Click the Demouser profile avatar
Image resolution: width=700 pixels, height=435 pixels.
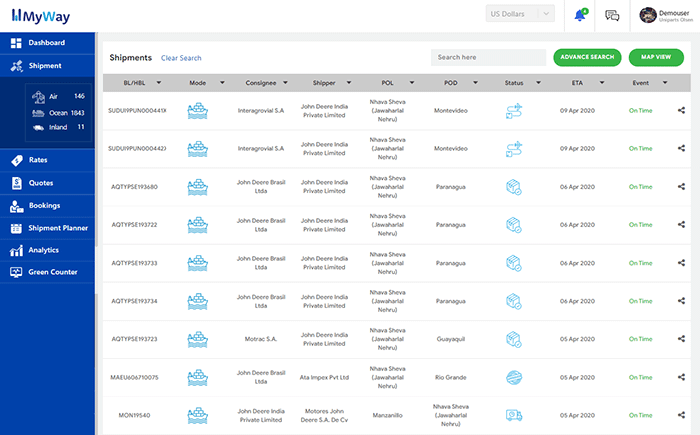tap(647, 15)
